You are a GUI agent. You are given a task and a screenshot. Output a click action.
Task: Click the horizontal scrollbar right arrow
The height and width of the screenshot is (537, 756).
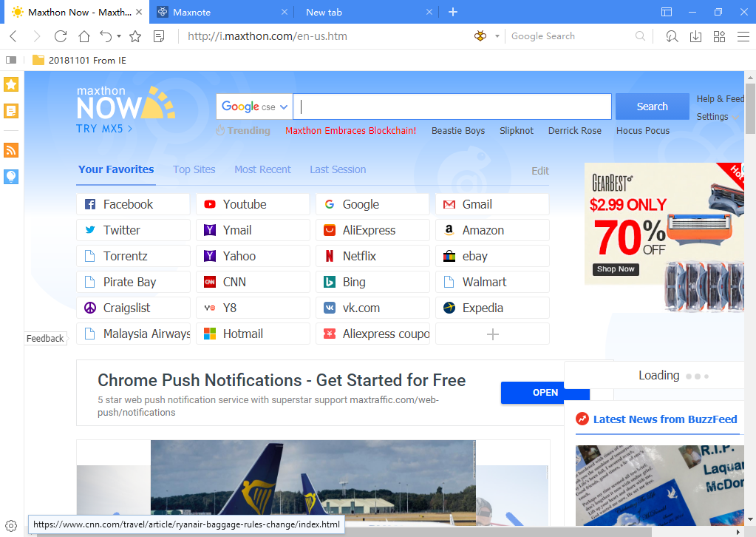(x=738, y=532)
